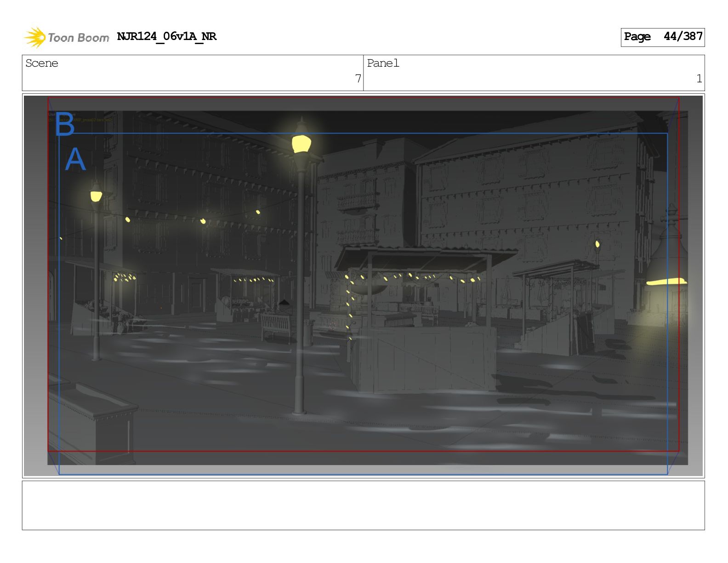Select panel number 1 value
This screenshot has width=728, height=563.
pos(699,79)
